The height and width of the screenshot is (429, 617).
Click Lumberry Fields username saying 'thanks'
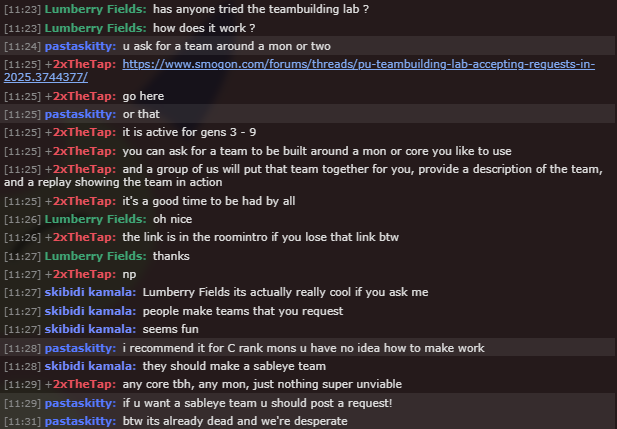coord(96,256)
